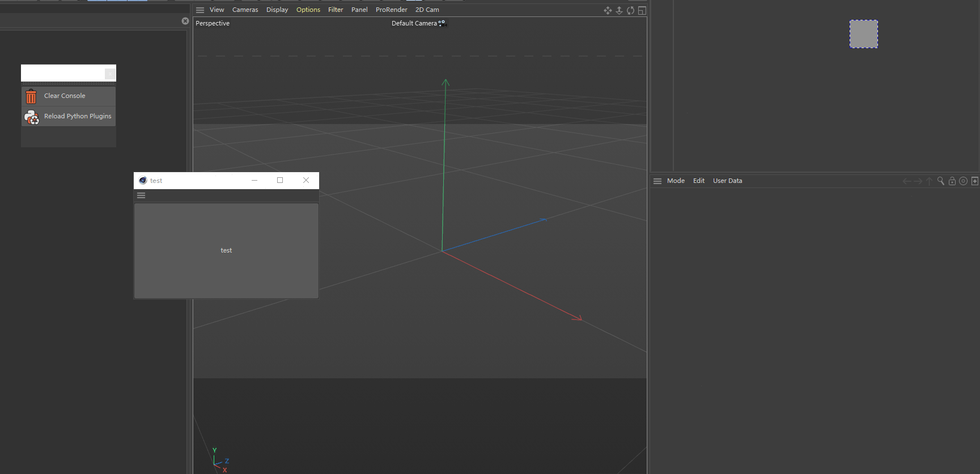Click the viewport move camera icon
This screenshot has height=474, width=980.
[608, 11]
